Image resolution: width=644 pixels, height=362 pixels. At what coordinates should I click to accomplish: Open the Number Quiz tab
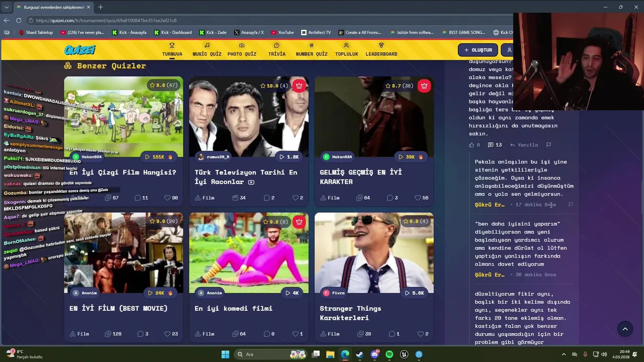[x=311, y=50]
